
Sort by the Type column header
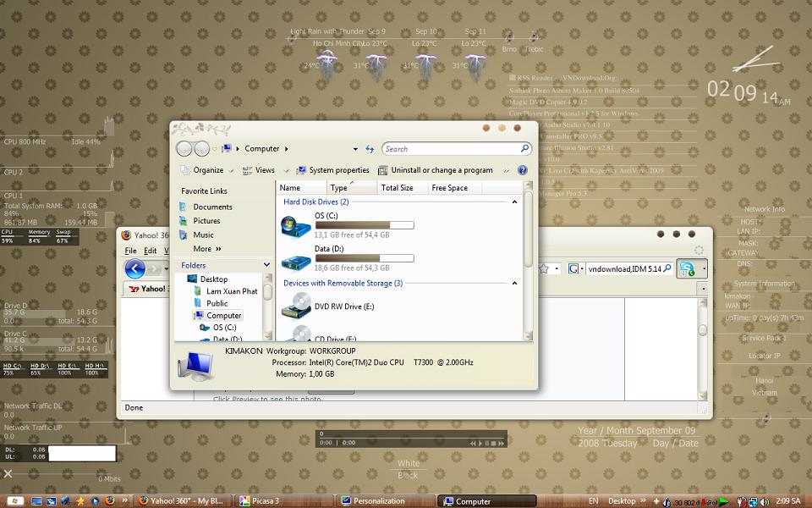pos(352,188)
